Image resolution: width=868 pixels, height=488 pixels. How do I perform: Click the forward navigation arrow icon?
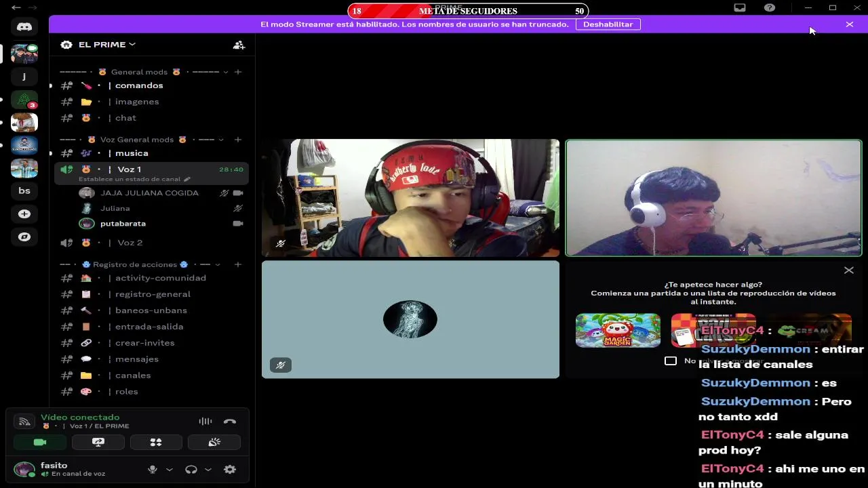coord(32,7)
